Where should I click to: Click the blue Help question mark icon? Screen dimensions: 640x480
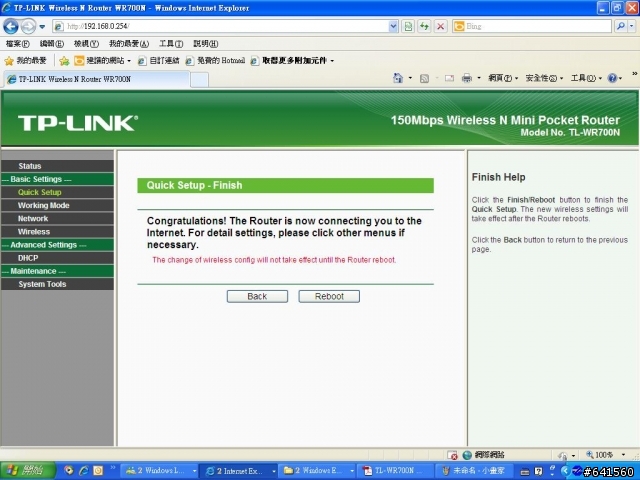pos(612,78)
